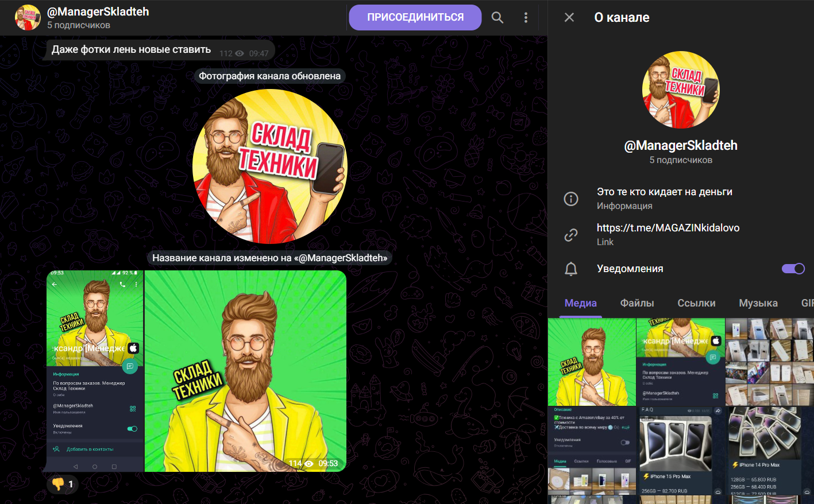The width and height of the screenshot is (814, 504).
Task: Open the three-dot more options menu
Action: click(x=526, y=18)
